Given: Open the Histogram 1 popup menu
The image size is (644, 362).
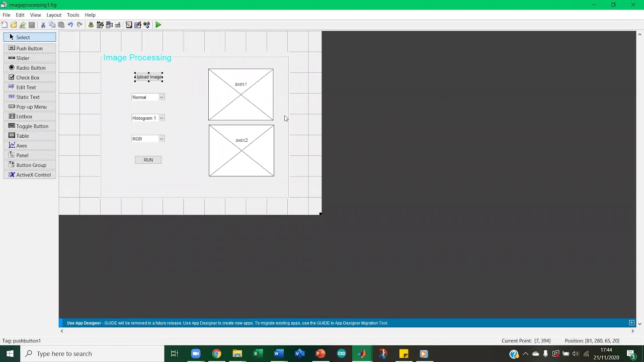Looking at the screenshot, I should tap(148, 118).
